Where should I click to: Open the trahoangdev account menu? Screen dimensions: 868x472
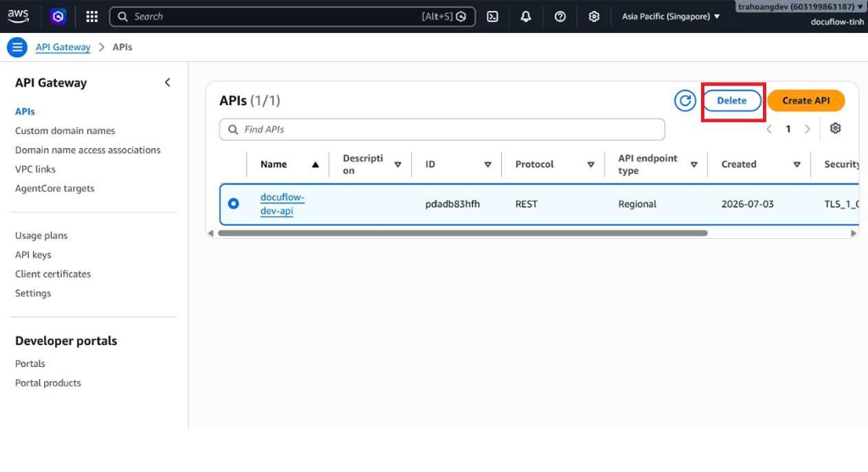pos(801,7)
